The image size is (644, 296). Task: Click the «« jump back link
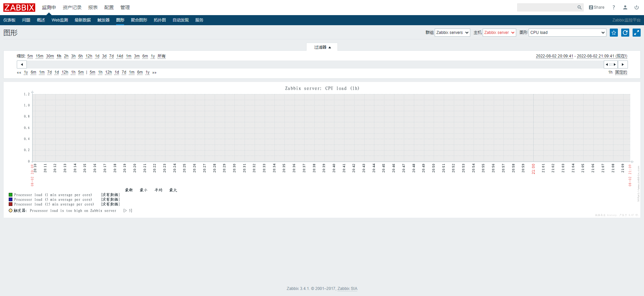(19, 73)
